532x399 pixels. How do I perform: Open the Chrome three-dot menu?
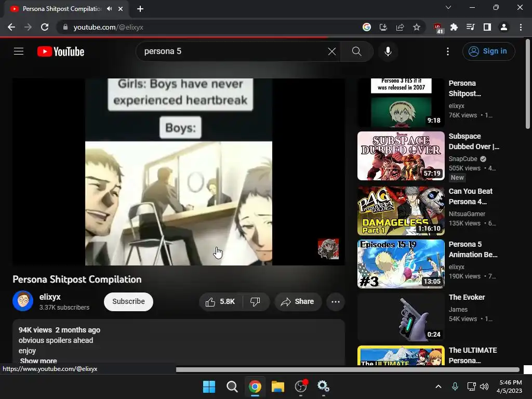click(x=521, y=27)
